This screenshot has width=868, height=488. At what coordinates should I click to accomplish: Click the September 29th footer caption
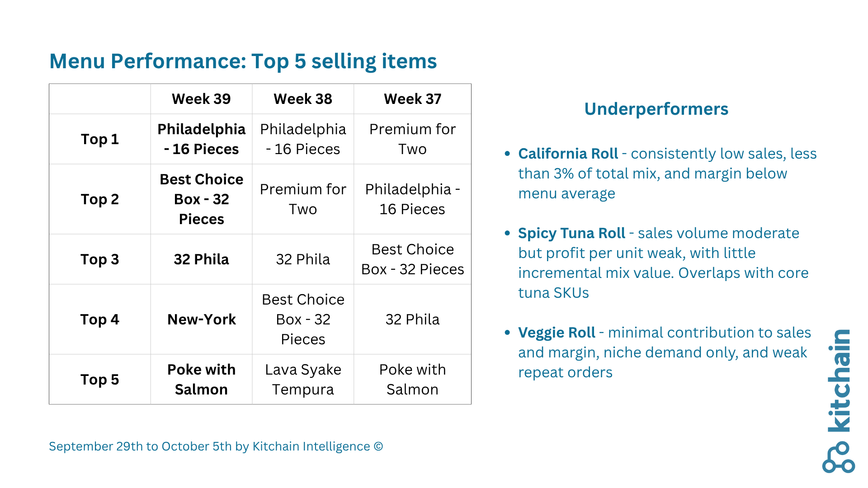click(x=216, y=446)
